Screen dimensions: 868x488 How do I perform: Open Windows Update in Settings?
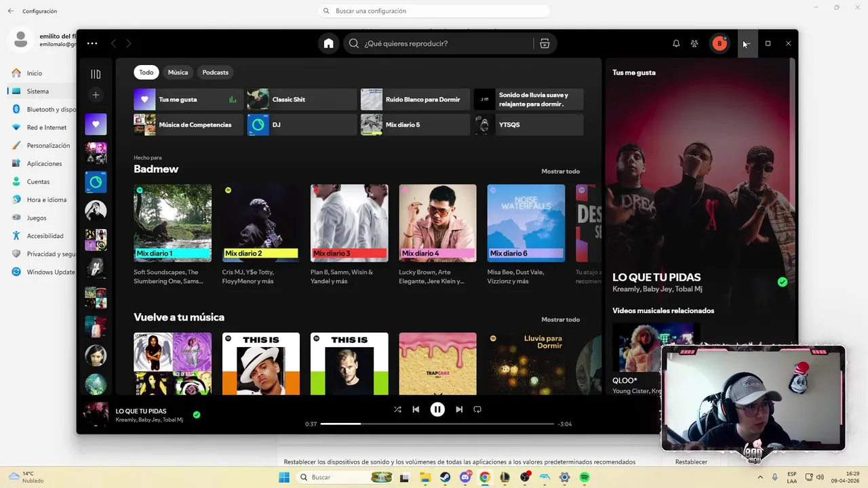[41, 272]
